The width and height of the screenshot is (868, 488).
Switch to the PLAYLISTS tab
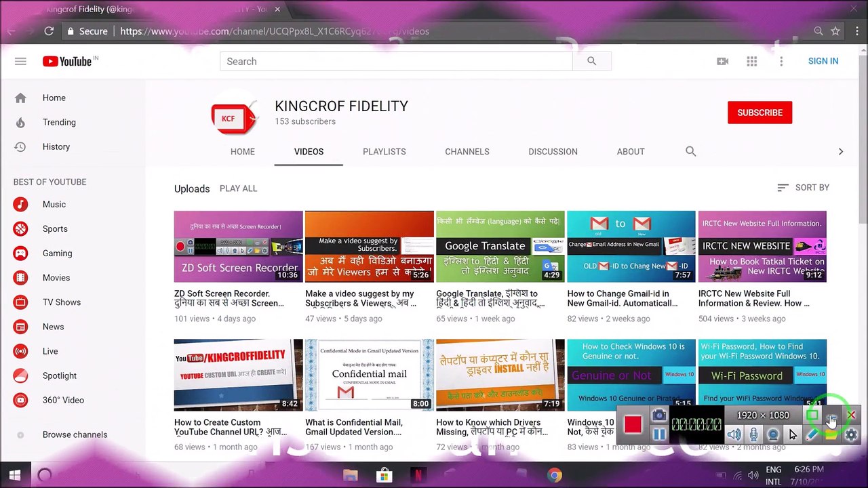[x=384, y=151]
